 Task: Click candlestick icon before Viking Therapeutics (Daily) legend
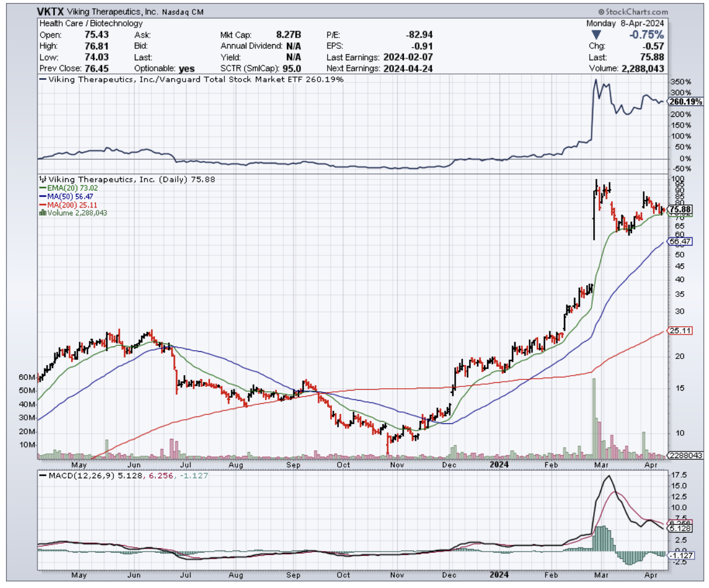click(42, 179)
